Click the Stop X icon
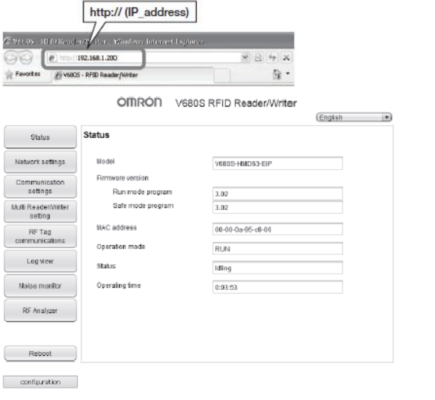Screen dimensions: 435x400 286,58
